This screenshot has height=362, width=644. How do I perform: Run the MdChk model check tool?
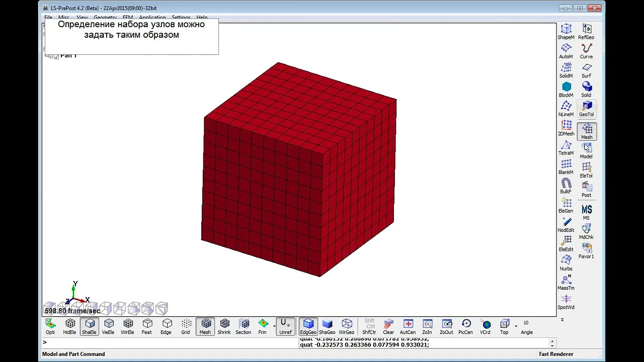pyautogui.click(x=586, y=231)
